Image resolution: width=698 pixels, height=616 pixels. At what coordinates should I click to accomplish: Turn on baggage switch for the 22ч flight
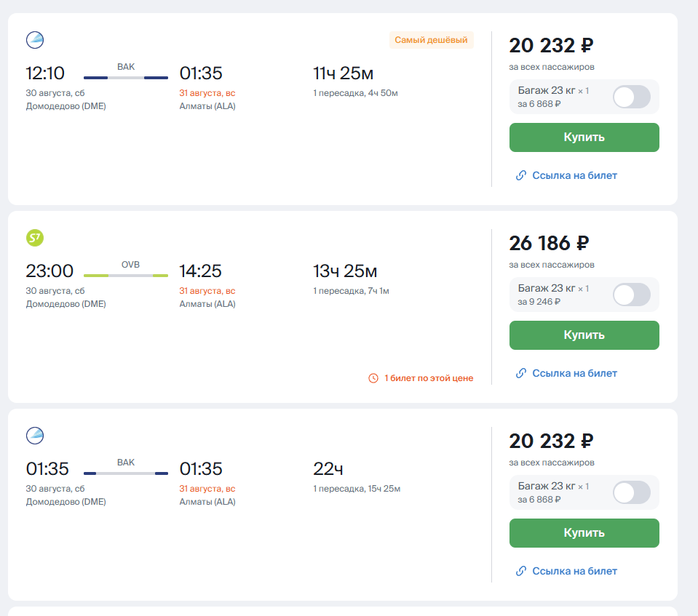[631, 492]
